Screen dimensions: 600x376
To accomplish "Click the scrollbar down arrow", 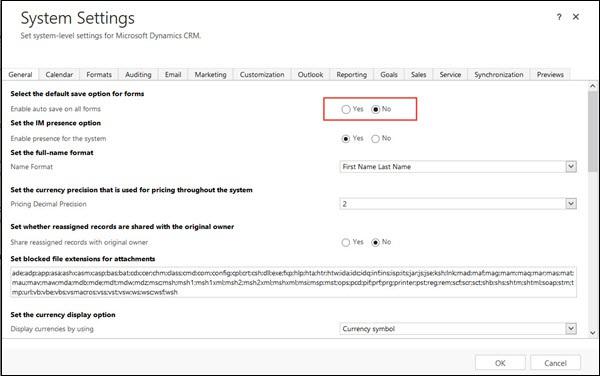I will pos(593,333).
